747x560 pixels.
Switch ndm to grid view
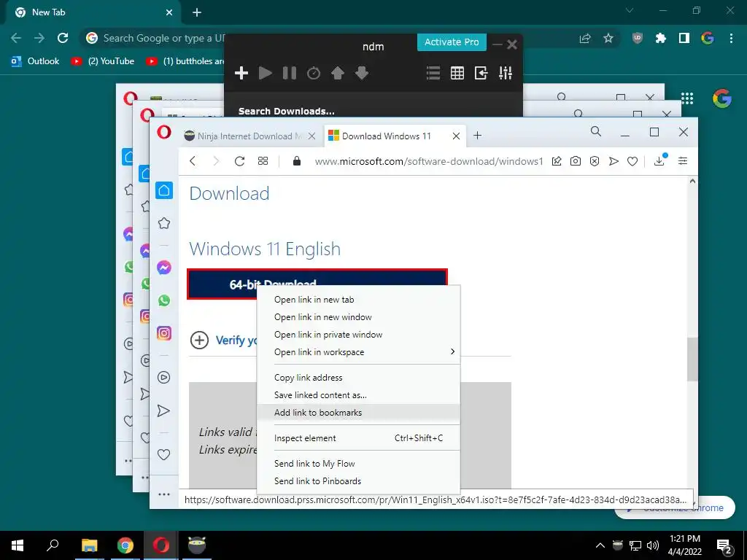click(x=457, y=73)
